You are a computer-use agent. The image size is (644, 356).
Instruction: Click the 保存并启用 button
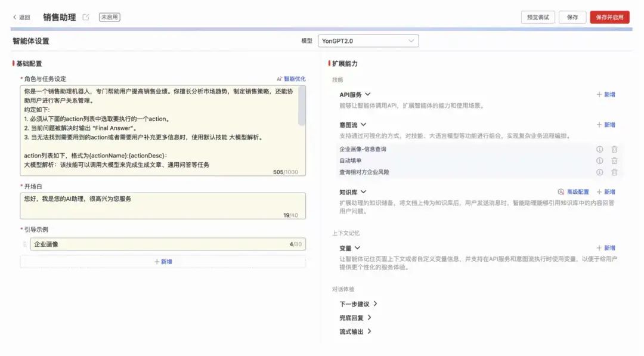(x=610, y=17)
